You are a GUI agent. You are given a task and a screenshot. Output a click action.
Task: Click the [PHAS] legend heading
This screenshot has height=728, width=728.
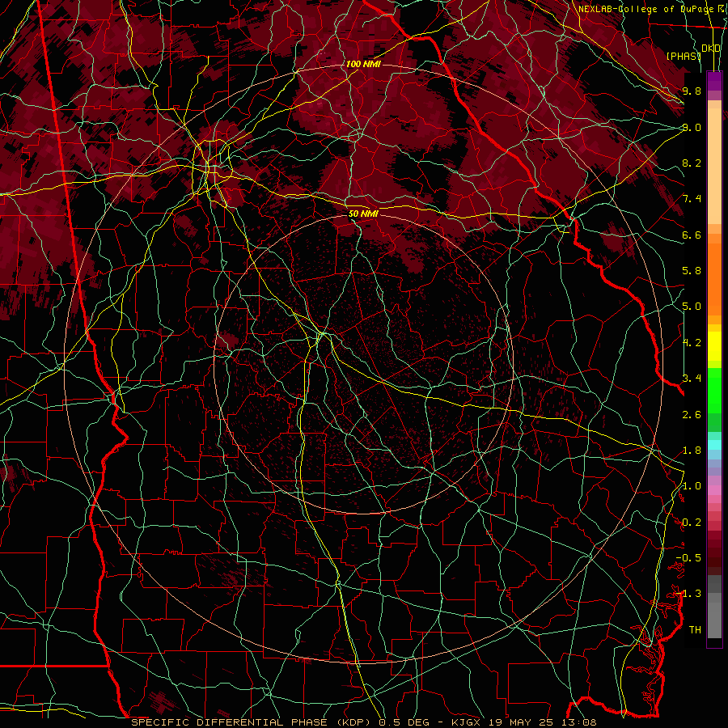[684, 56]
